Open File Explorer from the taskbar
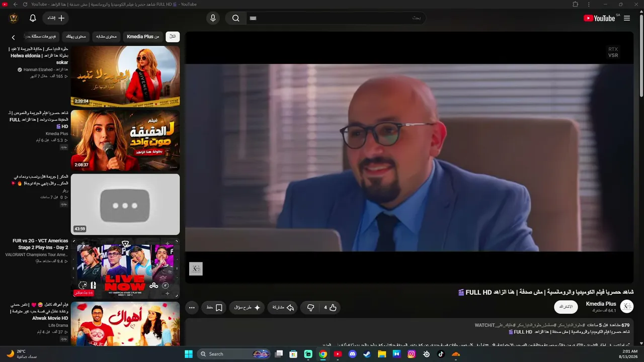The width and height of the screenshot is (644, 362). coord(382,354)
